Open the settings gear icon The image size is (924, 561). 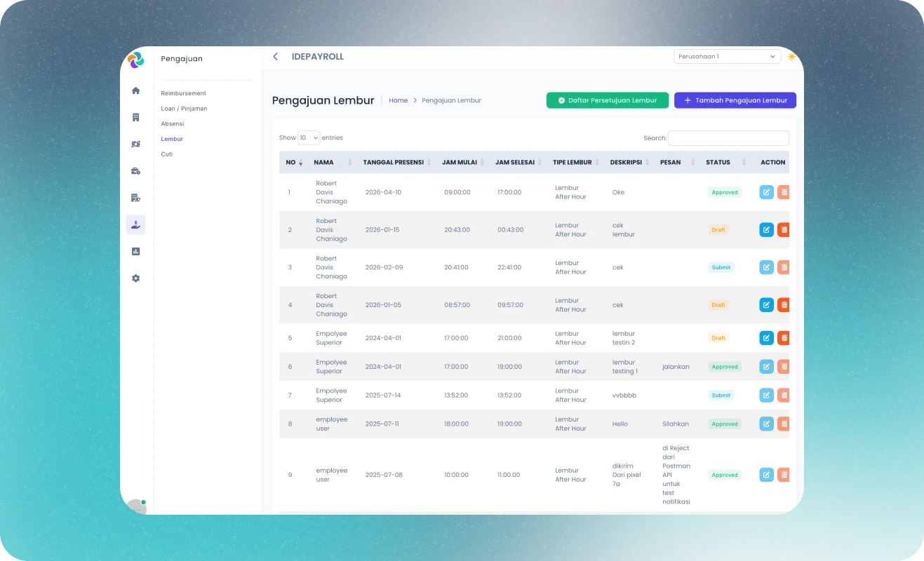click(136, 278)
